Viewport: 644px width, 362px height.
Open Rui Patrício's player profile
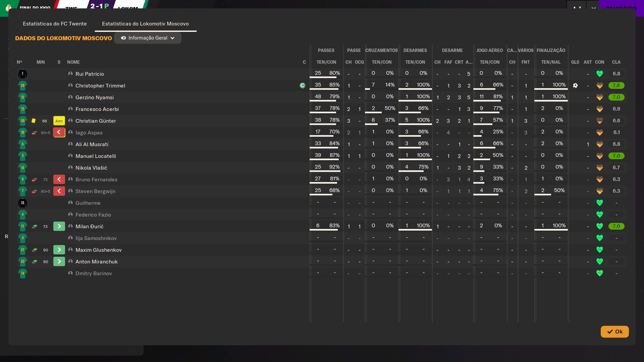[x=90, y=74]
